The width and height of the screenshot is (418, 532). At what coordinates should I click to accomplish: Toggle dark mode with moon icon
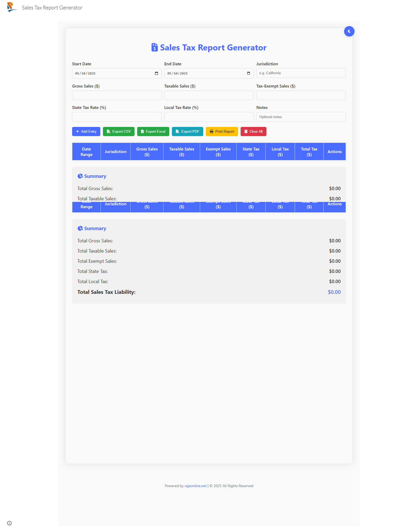point(349,31)
